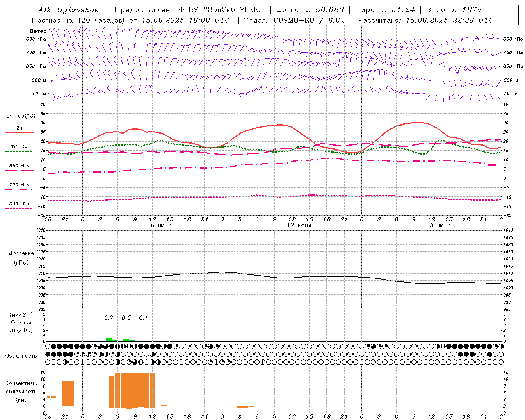Click the 'Td 2м' dew point legend label
Image resolution: width=525 pixels, height=420 pixels.
(x=19, y=147)
